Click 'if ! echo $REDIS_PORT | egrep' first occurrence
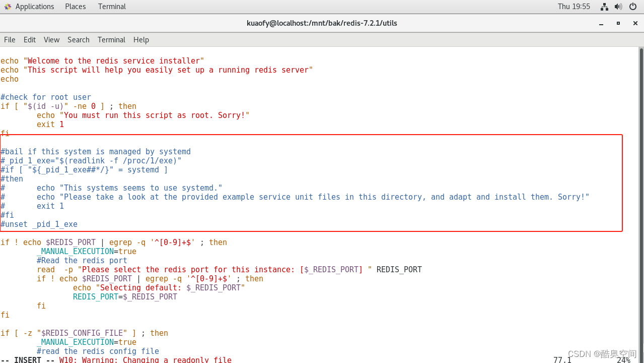Viewport: 644px width, 363px height. coord(114,243)
